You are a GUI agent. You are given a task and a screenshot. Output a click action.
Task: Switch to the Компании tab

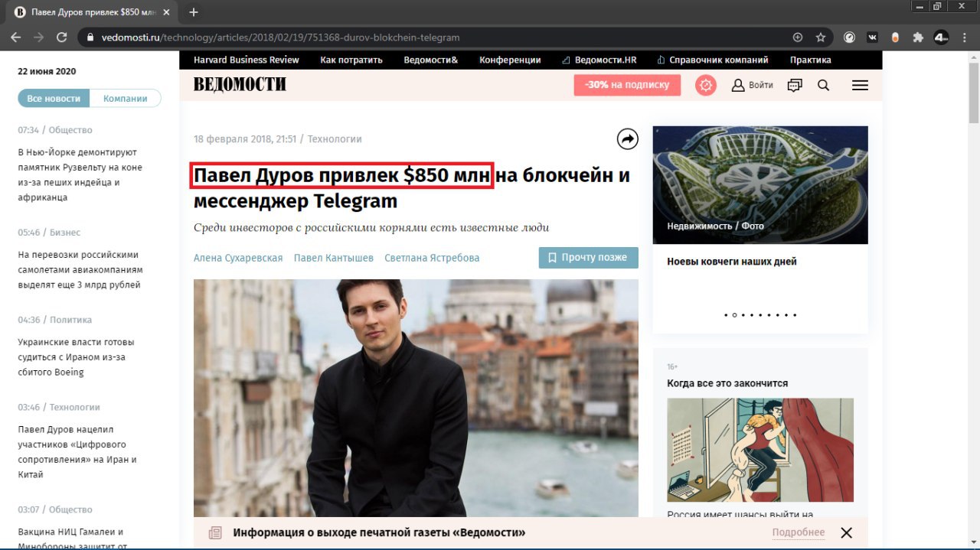[126, 99]
